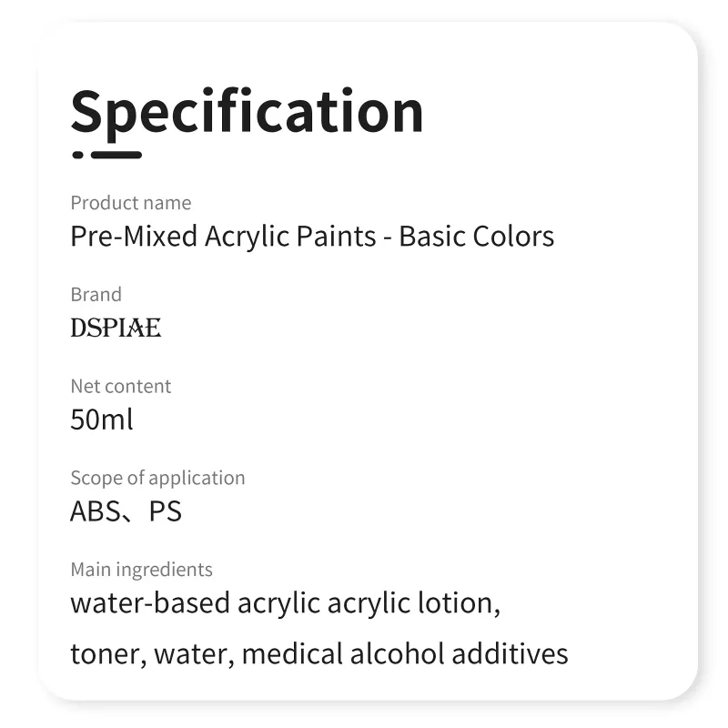Screen dimensions: 728x728
Task: Select the 50ml value
Action: coord(101,420)
